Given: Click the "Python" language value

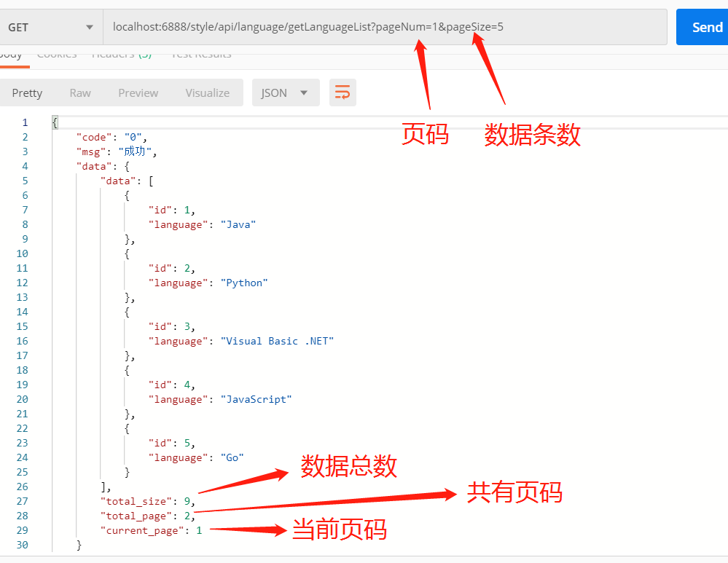Looking at the screenshot, I should (244, 283).
